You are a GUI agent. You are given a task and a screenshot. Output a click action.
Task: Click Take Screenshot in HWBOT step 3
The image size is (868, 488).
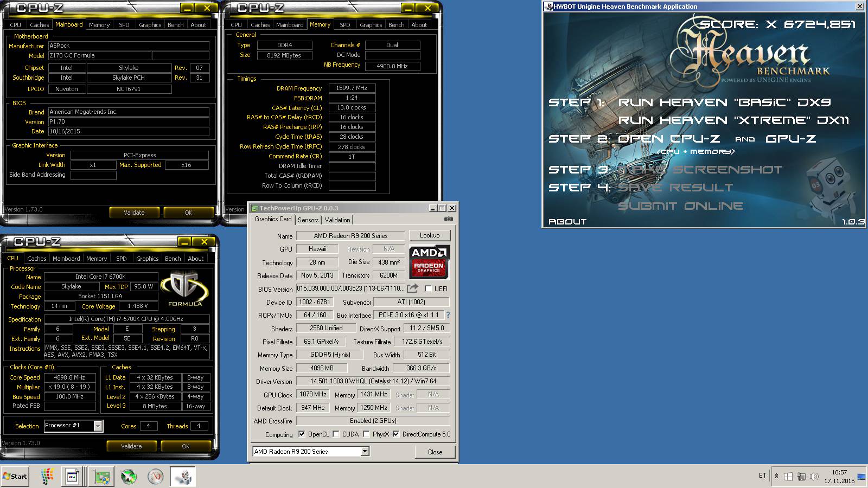[700, 170]
